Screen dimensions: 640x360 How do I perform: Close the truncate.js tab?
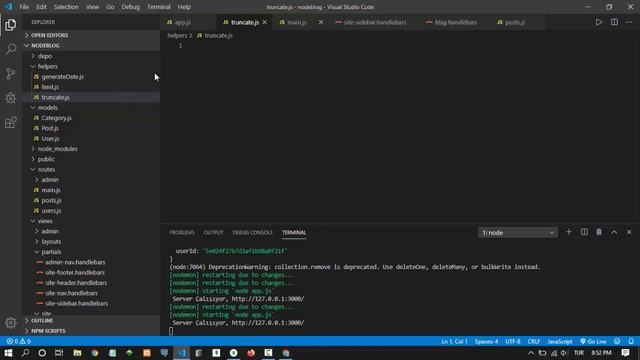264,22
